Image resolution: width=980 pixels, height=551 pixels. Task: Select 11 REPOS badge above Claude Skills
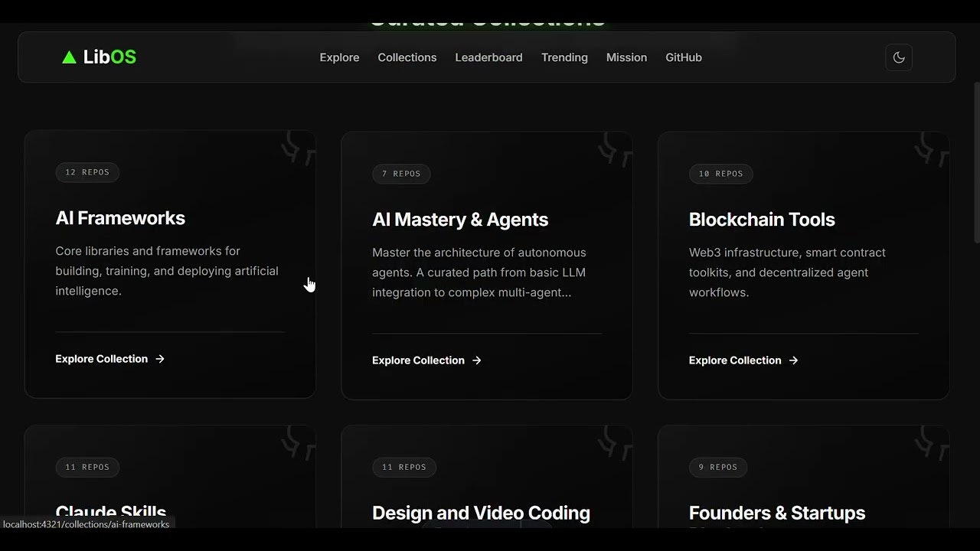point(87,467)
